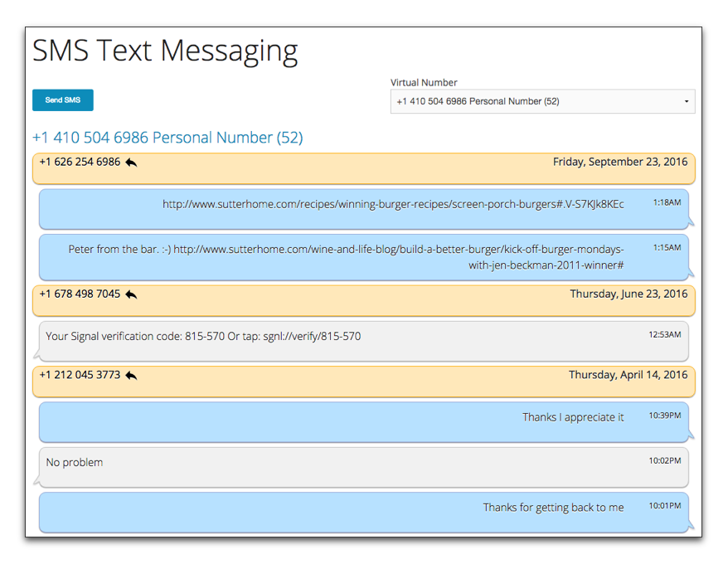
Task: Select the 'No problem' message
Action: (363, 467)
